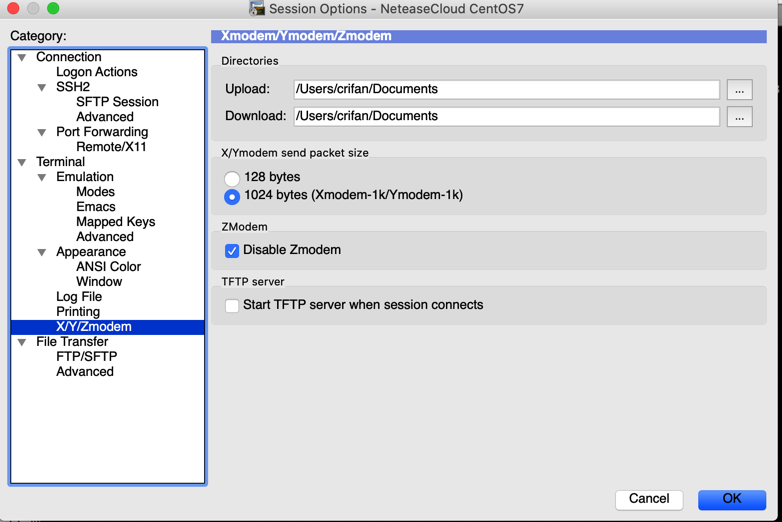Image resolution: width=782 pixels, height=522 pixels.
Task: Select Mapped Keys in the category tree
Action: click(x=115, y=222)
